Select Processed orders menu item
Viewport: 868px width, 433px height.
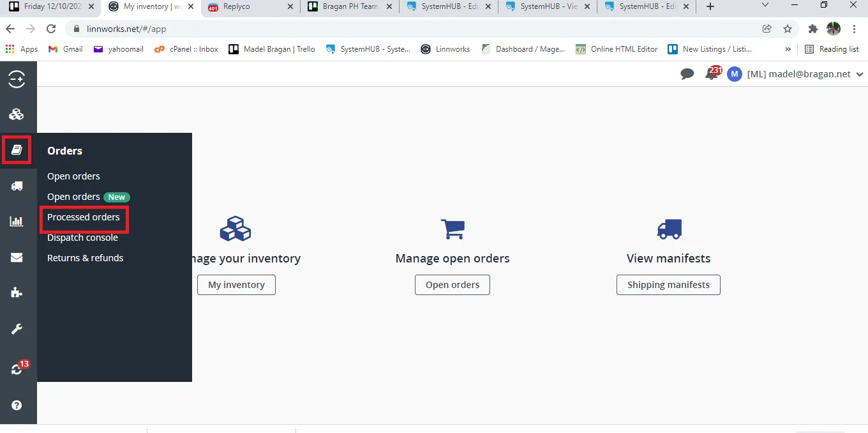(84, 217)
